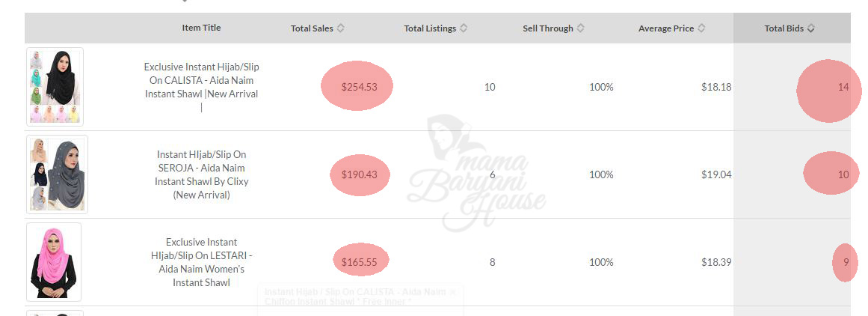Viewport: 868px width, 316px height.
Task: Click the sort arrows beside Total Listings
Action: [x=464, y=28]
